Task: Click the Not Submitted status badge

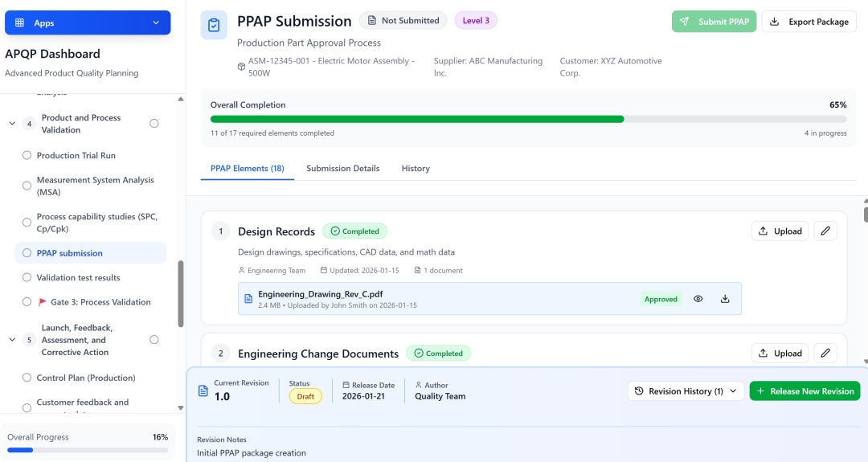Action: [x=403, y=20]
